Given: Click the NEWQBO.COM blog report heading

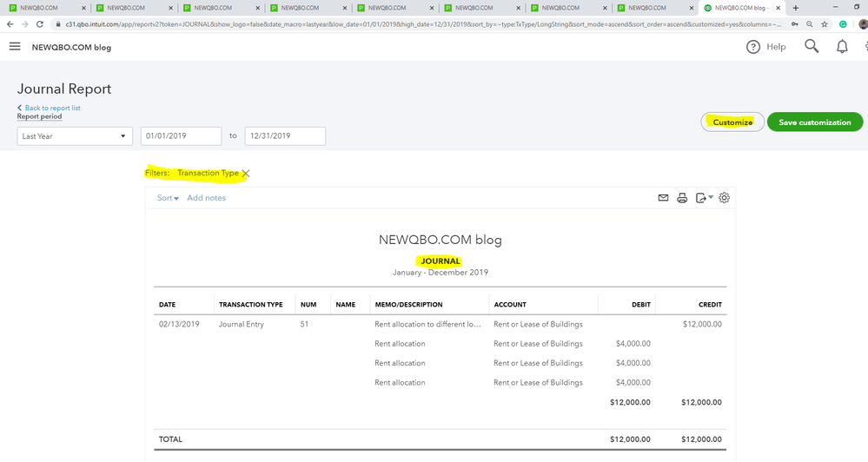Looking at the screenshot, I should [x=441, y=240].
